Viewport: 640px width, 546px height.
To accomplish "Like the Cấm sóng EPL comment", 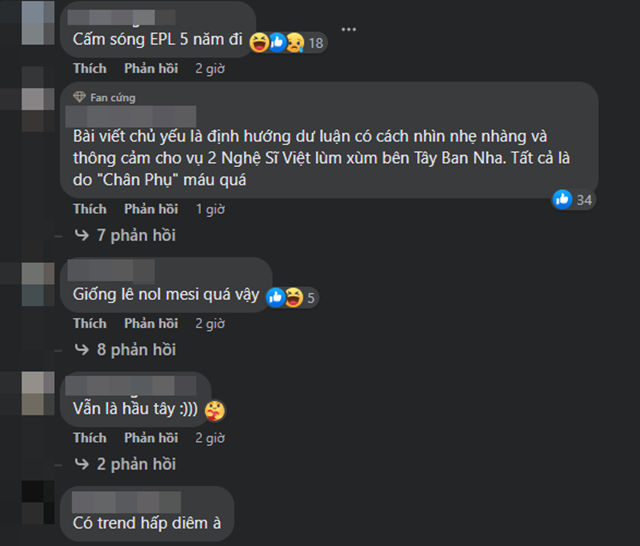I will (x=90, y=68).
